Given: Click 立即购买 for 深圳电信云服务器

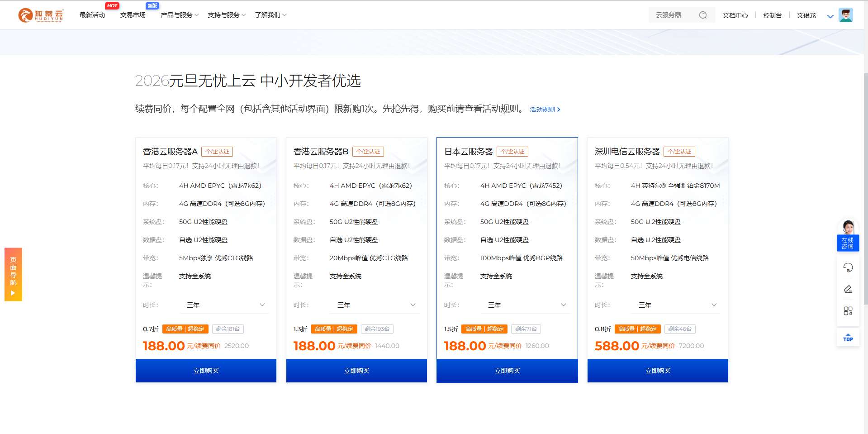Looking at the screenshot, I should tap(658, 371).
